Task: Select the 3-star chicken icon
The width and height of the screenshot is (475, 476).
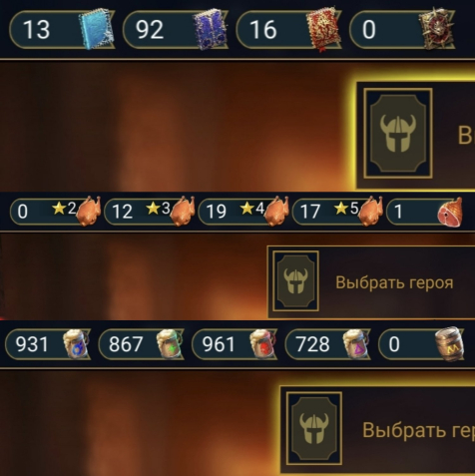Action: pos(183,212)
